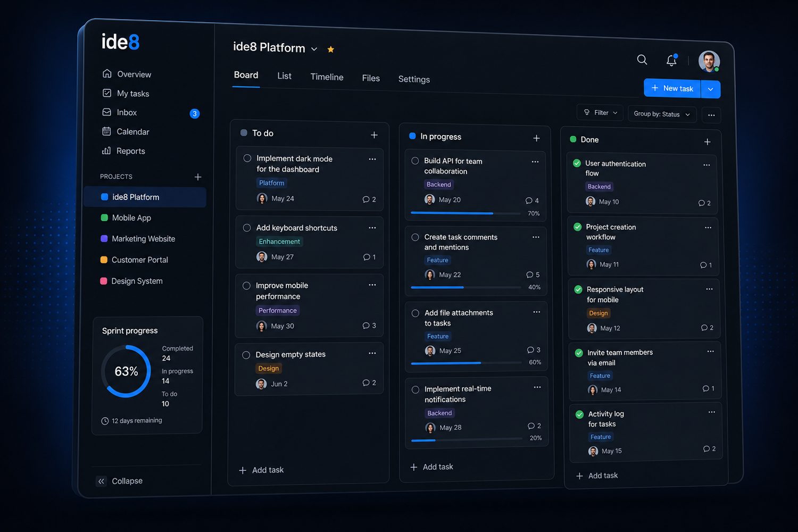Image resolution: width=798 pixels, height=532 pixels.
Task: Open the New task dropdown arrow
Action: coord(711,89)
